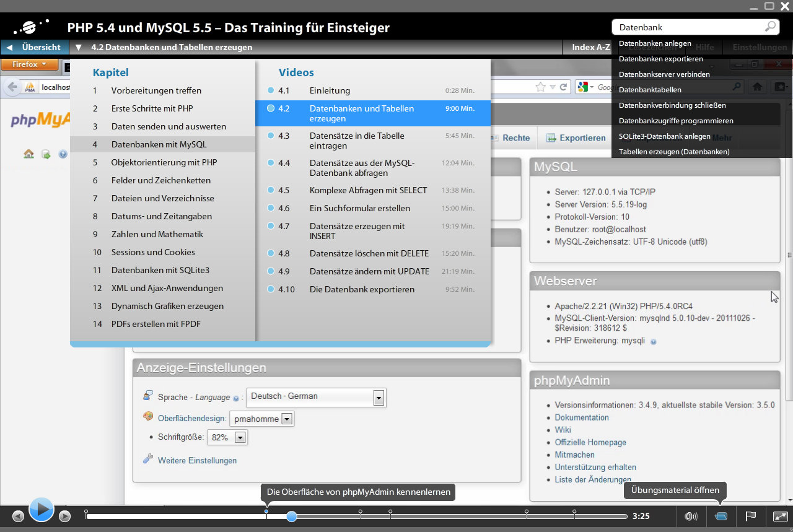Screen dimensions: 793x532
Task: Click the blue playback progress slider handle
Action: [292, 516]
